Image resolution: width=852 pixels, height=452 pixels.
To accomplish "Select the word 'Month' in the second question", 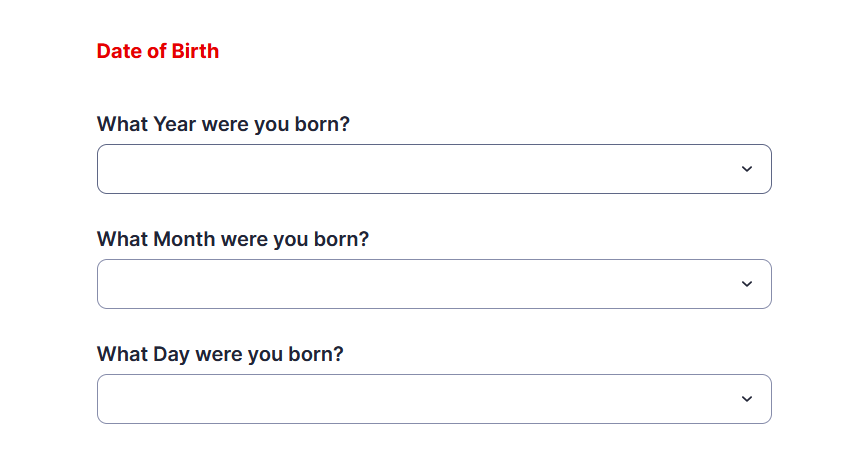I will 184,240.
